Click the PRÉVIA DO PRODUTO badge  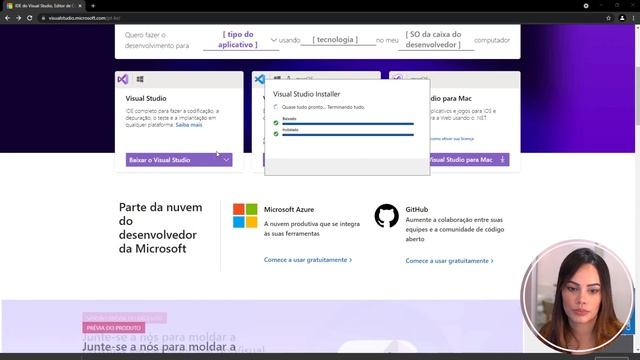(113, 328)
